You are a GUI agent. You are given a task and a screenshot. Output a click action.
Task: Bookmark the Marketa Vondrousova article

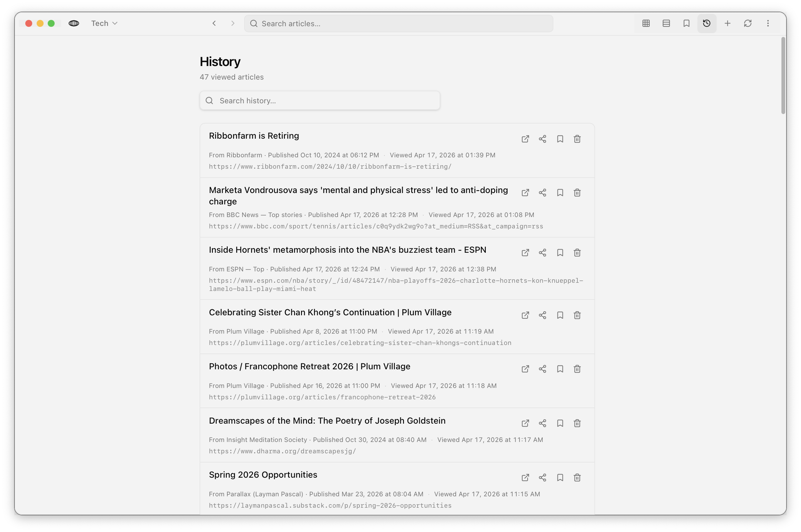coord(560,193)
